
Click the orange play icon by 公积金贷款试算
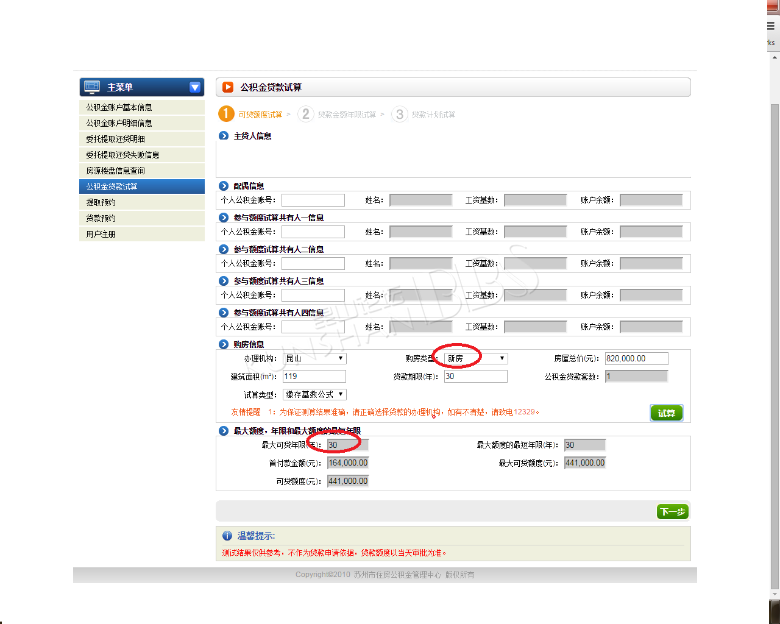click(227, 87)
